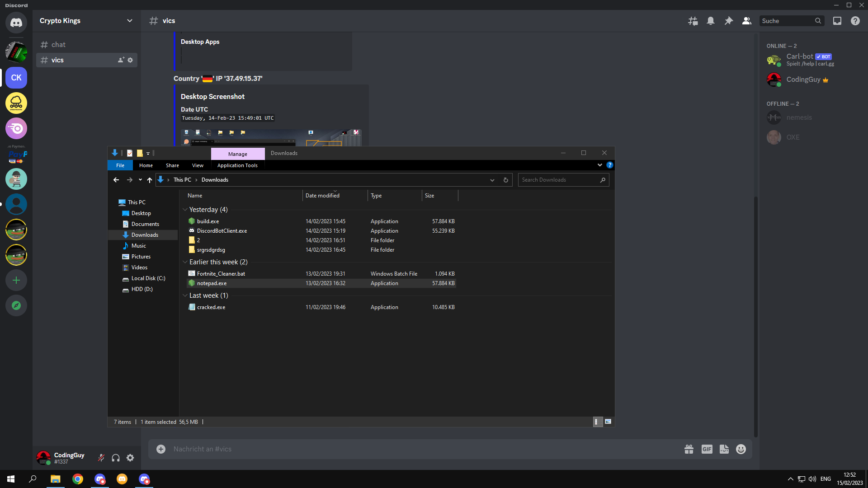Open the Home ribbon tab
This screenshot has height=488, width=868.
click(146, 165)
